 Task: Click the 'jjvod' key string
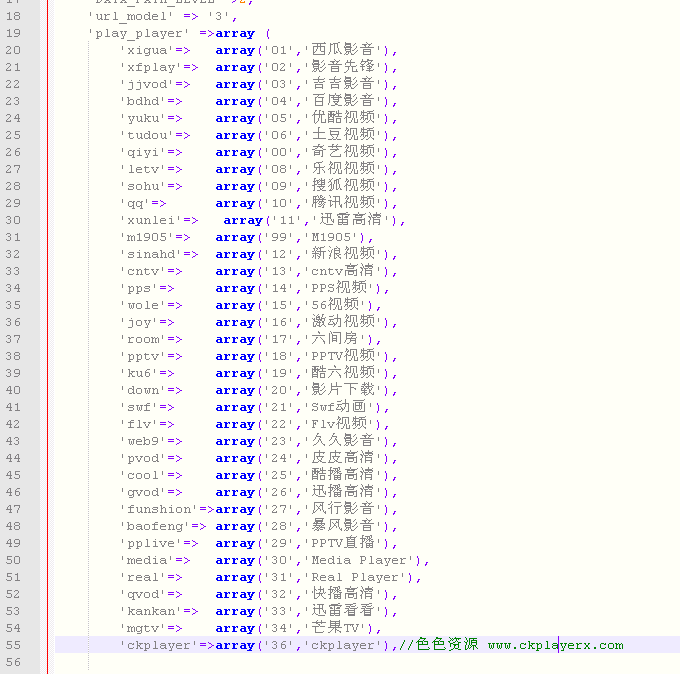(x=147, y=84)
